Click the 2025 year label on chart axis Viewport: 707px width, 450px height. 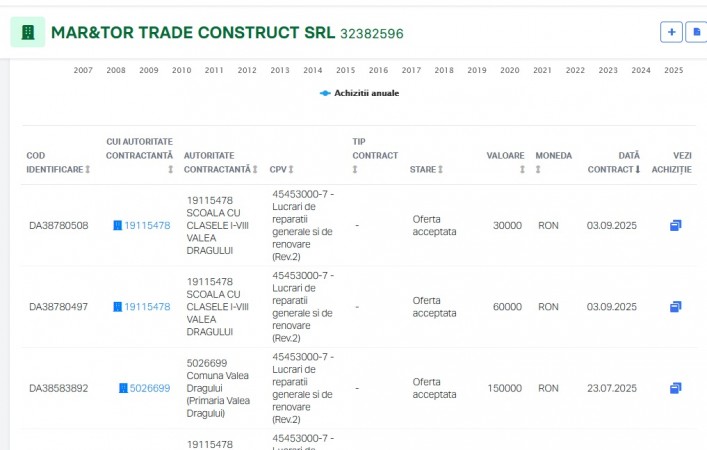[673, 70]
